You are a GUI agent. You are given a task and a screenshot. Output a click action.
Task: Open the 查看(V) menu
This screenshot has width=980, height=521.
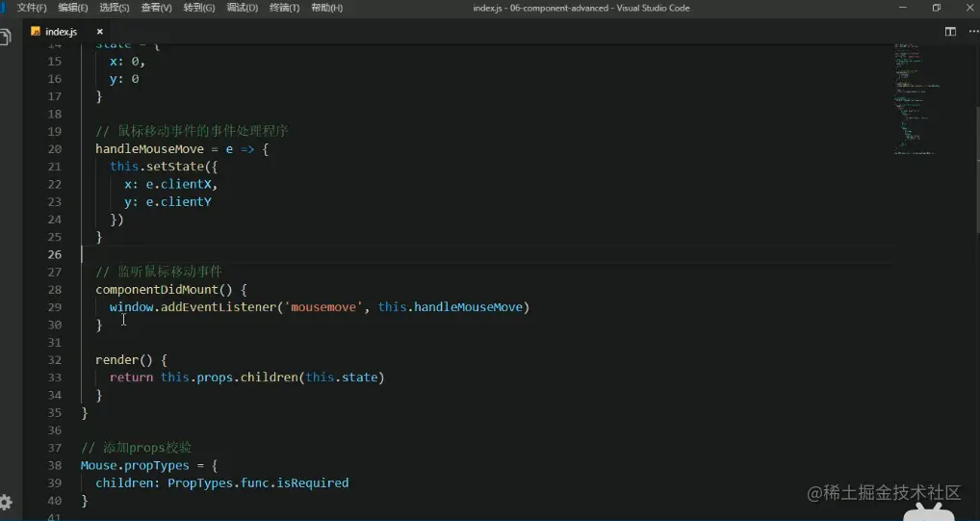(156, 8)
